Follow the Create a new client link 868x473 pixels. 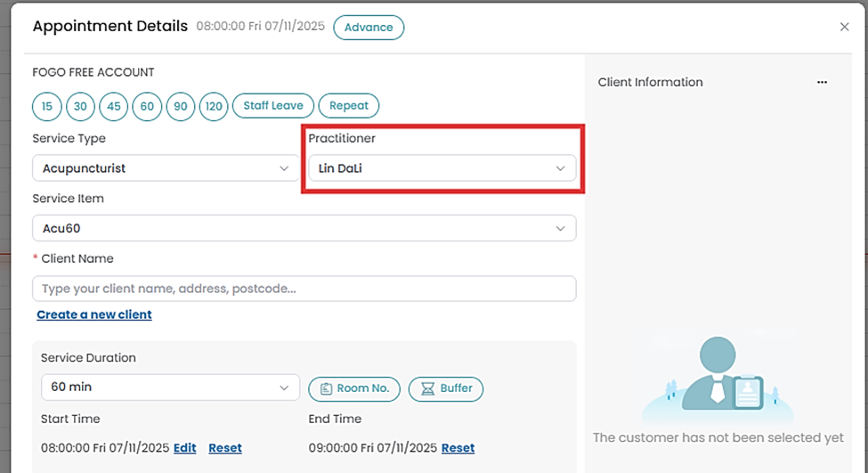94,314
